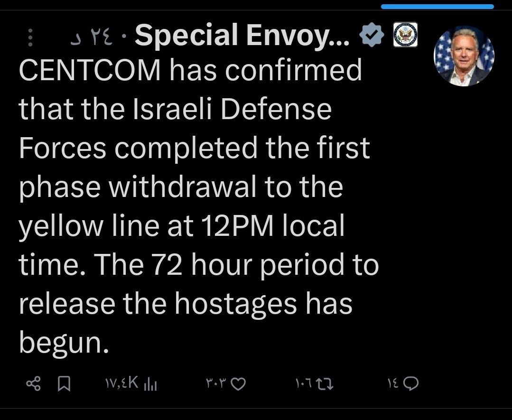512x420 pixels.
Task: Click the 17.4K views count
Action: [120, 383]
